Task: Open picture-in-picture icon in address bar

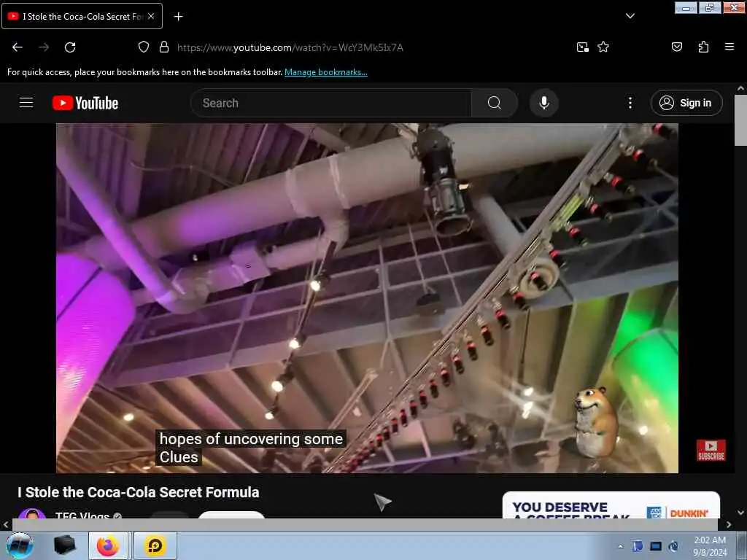Action: point(582,47)
